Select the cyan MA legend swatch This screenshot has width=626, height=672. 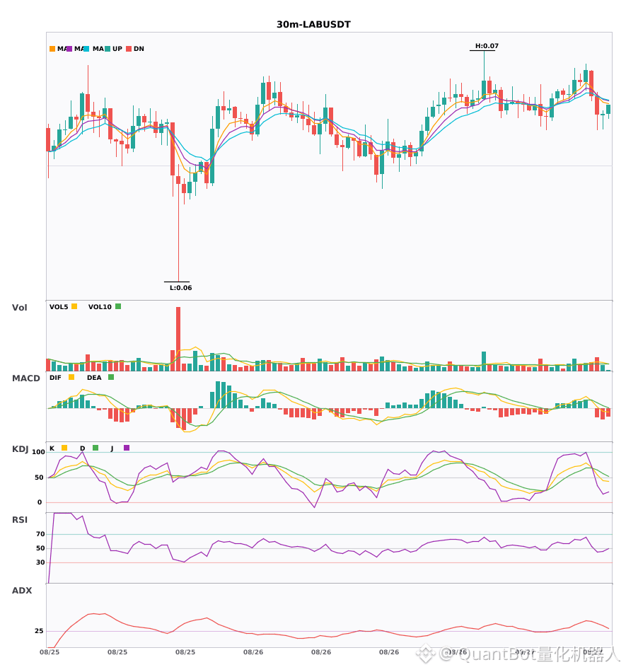[x=86, y=49]
